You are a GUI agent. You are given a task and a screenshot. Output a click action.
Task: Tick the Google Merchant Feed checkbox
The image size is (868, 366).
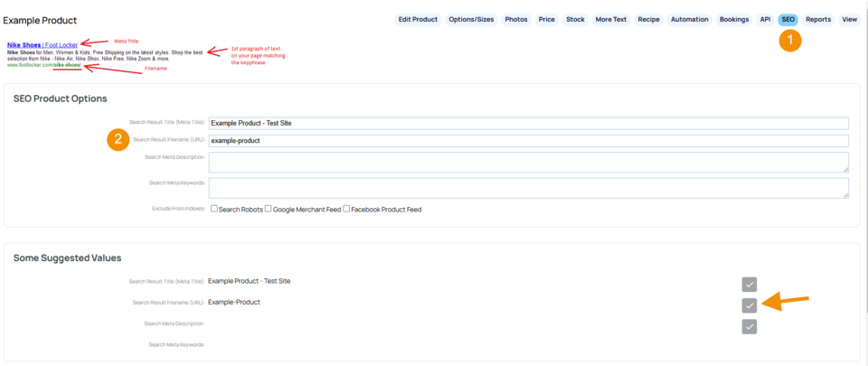tap(269, 209)
